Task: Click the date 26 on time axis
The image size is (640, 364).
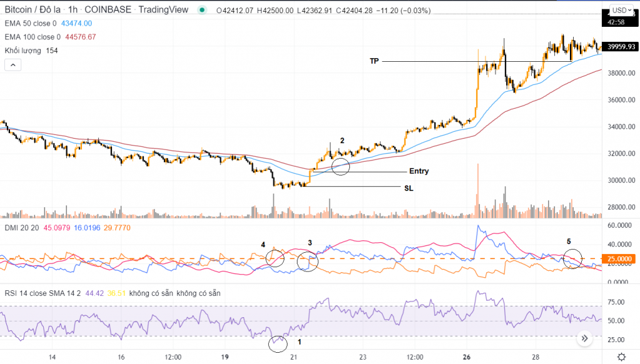Action: 467,357
